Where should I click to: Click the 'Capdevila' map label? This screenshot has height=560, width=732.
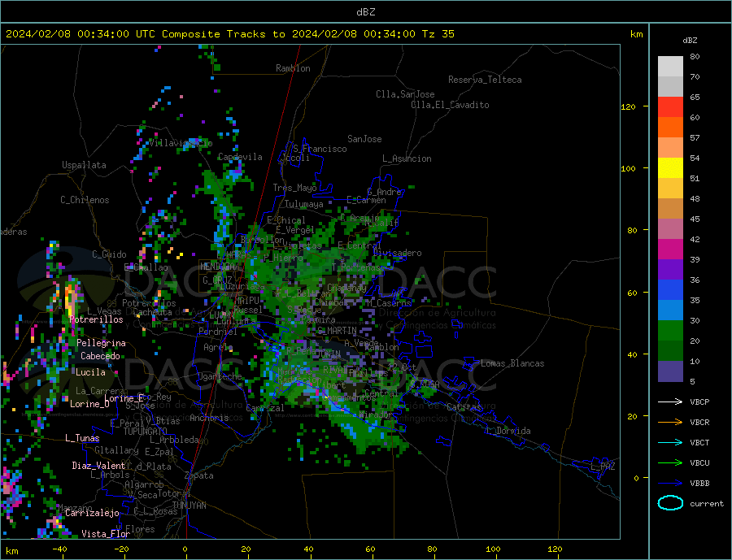[x=240, y=157]
